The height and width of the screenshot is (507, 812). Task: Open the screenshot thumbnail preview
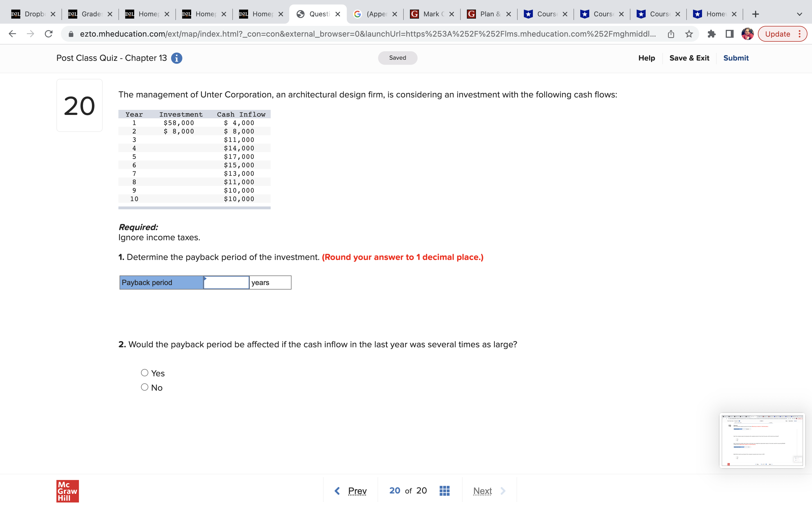click(762, 440)
